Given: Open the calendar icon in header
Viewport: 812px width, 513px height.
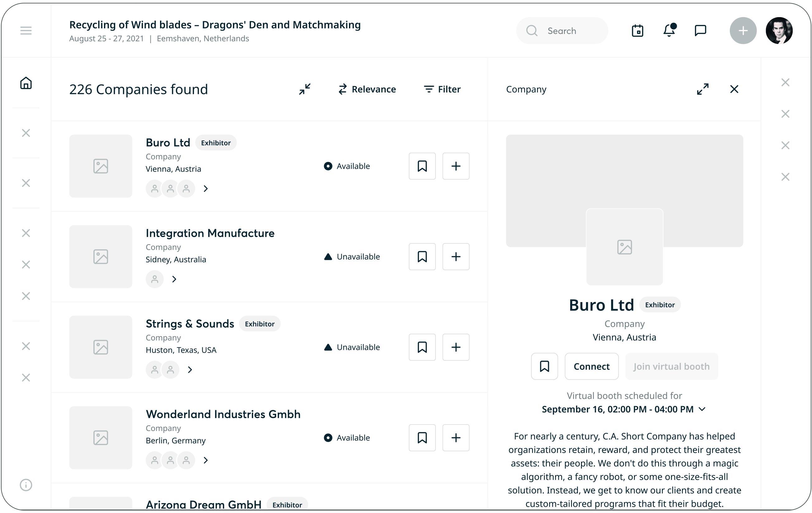Looking at the screenshot, I should (637, 31).
